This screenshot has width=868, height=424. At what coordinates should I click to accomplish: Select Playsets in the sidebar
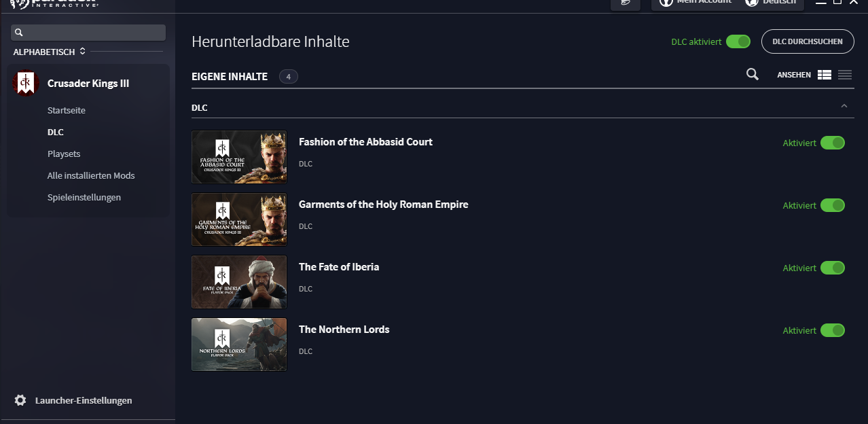(x=64, y=154)
